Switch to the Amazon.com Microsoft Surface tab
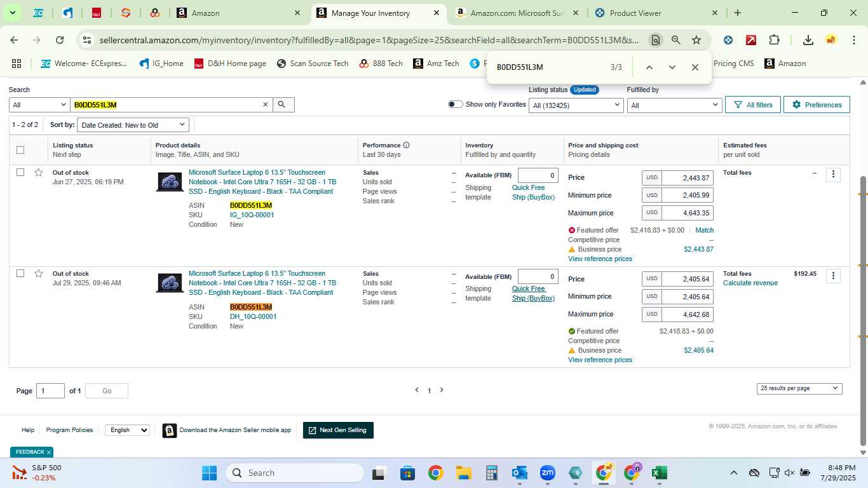Screen dimensions: 868x488 (x=518, y=13)
